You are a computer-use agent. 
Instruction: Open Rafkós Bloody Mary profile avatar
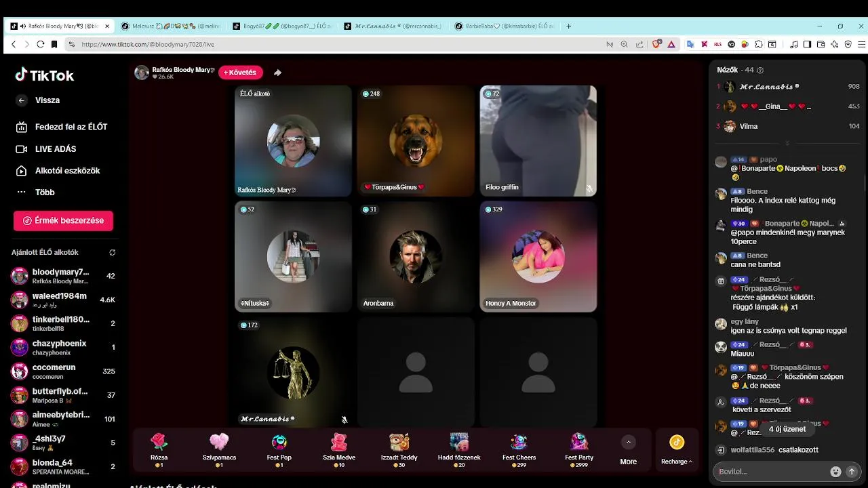click(x=142, y=73)
